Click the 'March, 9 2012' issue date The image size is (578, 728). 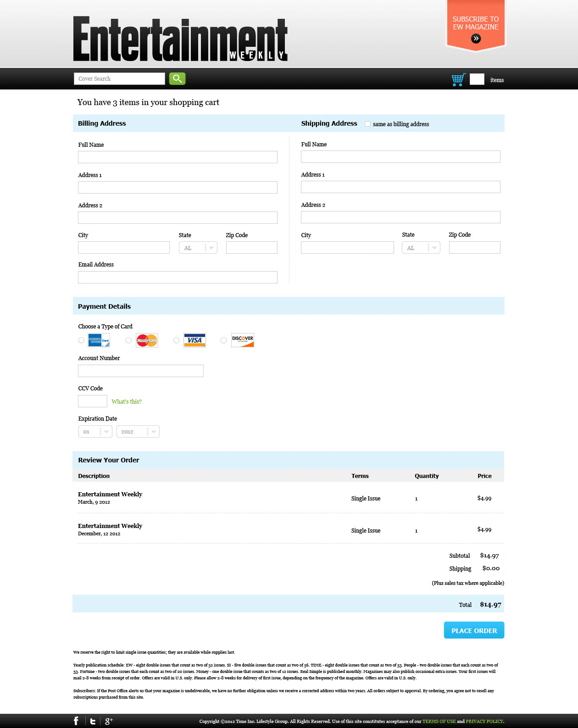pyautogui.click(x=94, y=502)
